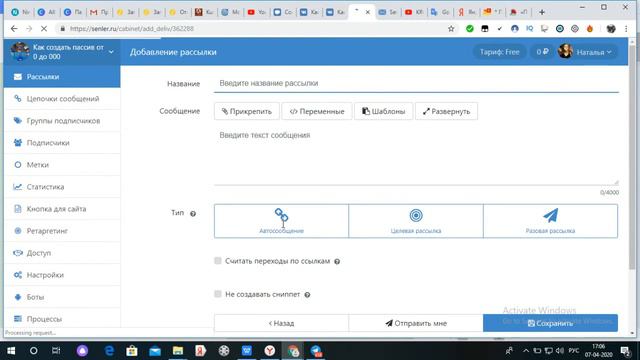The width and height of the screenshot is (640, 360).
Task: Click the Настройки gears icon
Action: [18, 275]
